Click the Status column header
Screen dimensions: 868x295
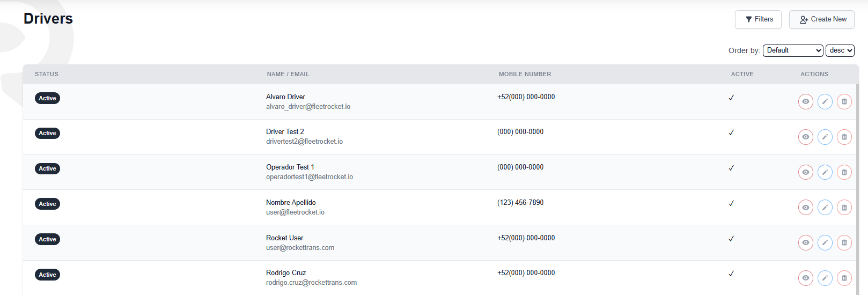[47, 74]
